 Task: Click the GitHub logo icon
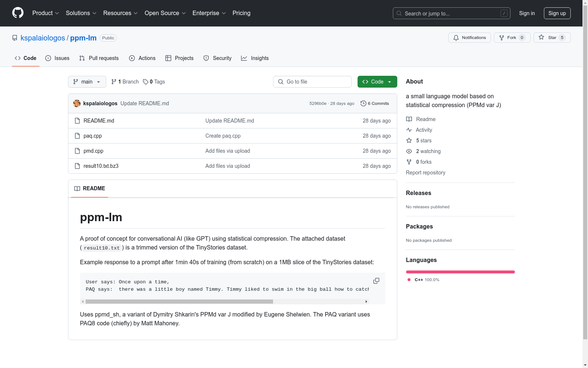18,13
